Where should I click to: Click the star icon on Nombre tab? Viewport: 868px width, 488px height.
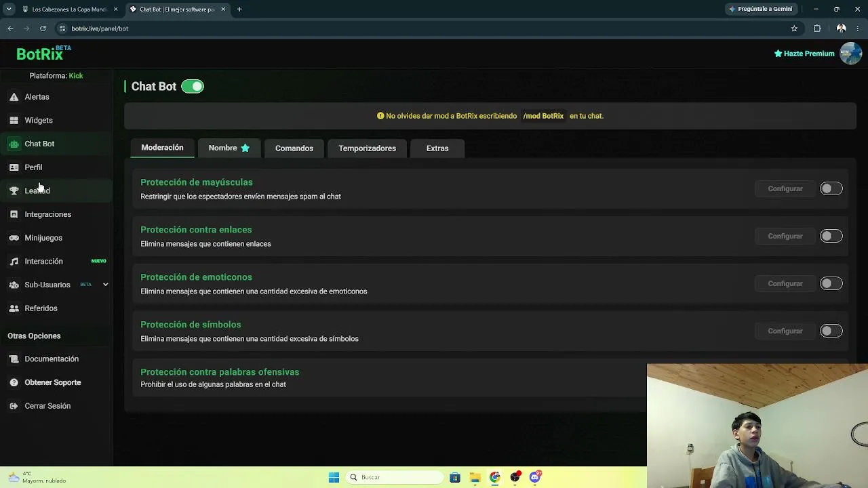pos(245,148)
